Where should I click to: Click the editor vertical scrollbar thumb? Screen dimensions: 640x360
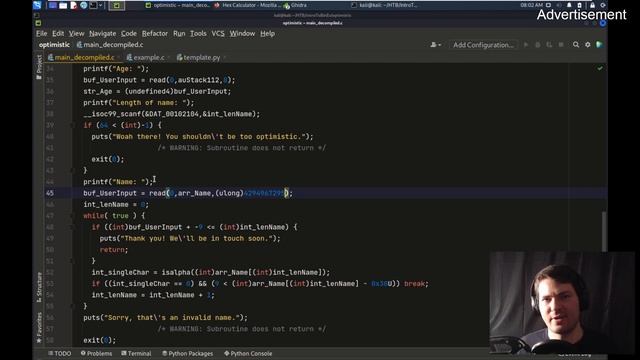(604, 231)
